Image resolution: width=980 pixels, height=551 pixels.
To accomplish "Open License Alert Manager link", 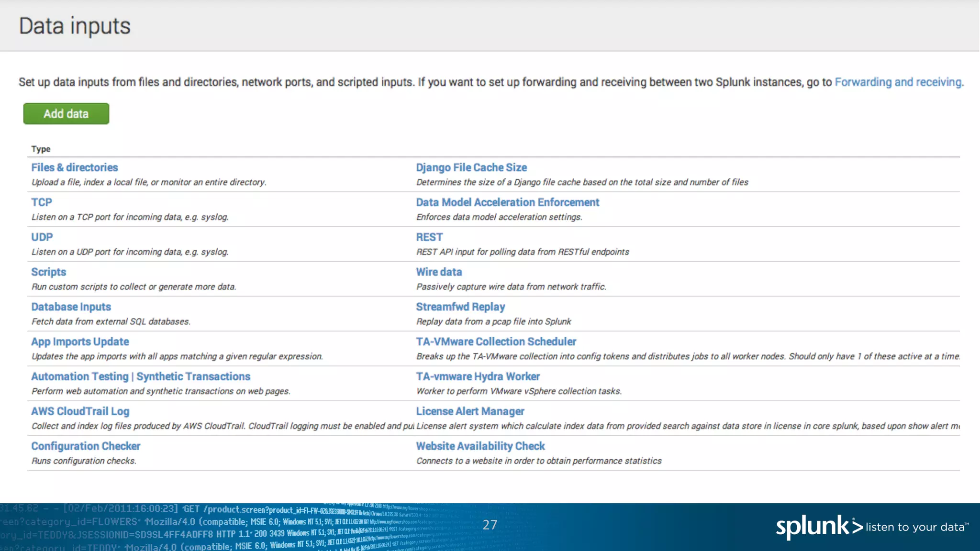I will click(470, 411).
